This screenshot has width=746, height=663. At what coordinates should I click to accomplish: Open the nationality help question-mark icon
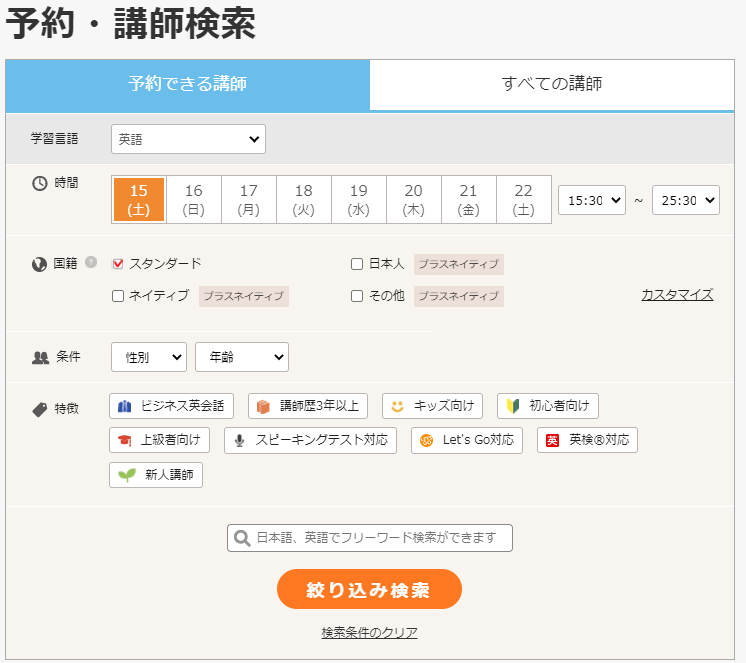tap(91, 262)
